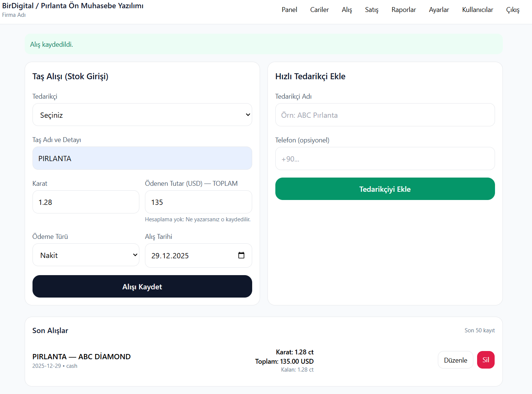Expand the Tedarikçi dropdown
This screenshot has width=532, height=394.
[x=142, y=115]
